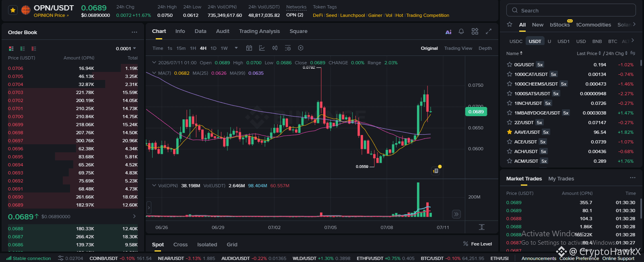Select the 1H chart interval
This screenshot has height=262, width=644.
(x=193, y=48)
